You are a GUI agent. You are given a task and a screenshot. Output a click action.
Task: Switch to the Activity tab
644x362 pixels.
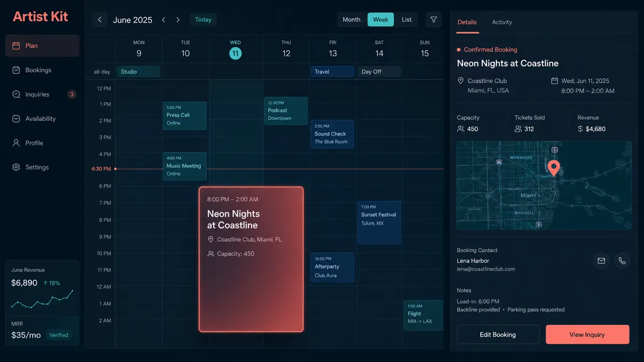click(502, 22)
